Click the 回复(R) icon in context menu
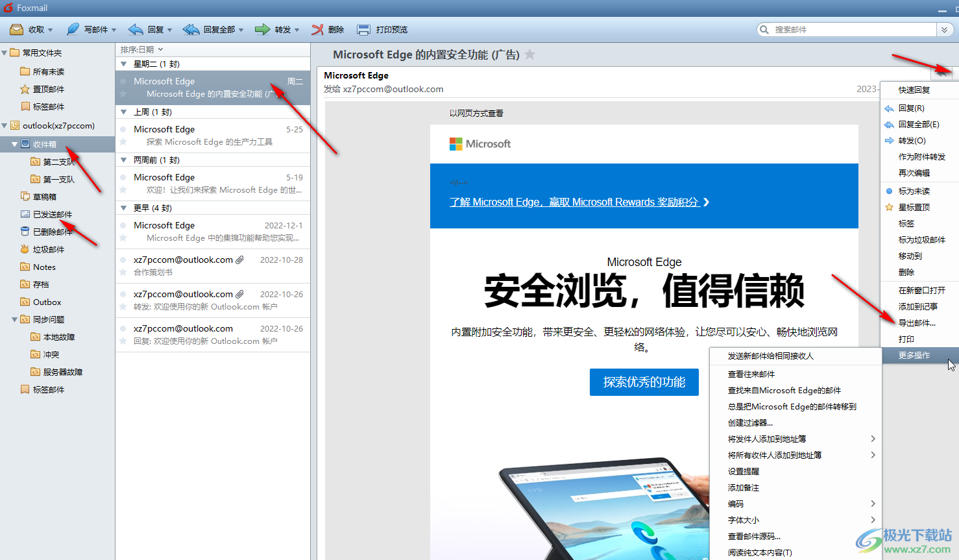The width and height of the screenshot is (959, 560). coord(889,108)
